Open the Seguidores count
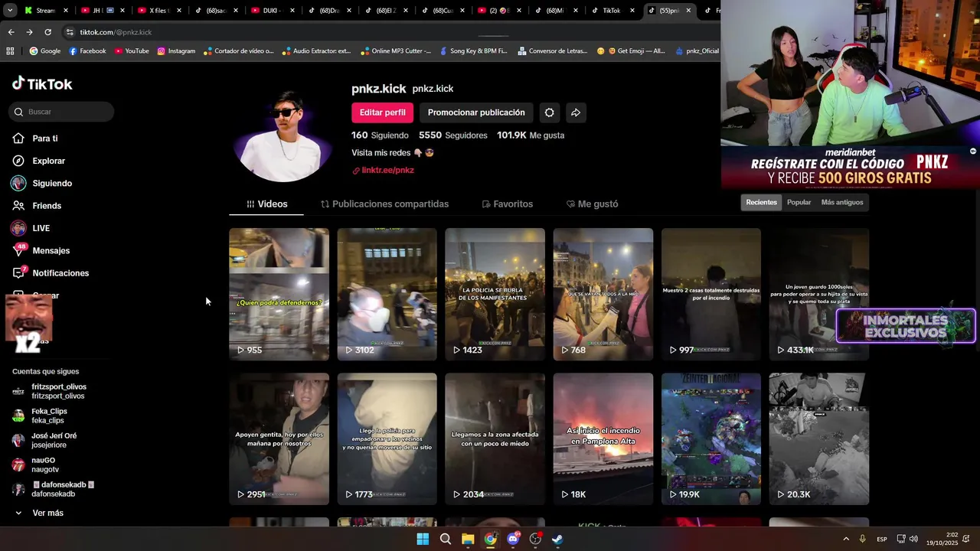 click(x=453, y=135)
